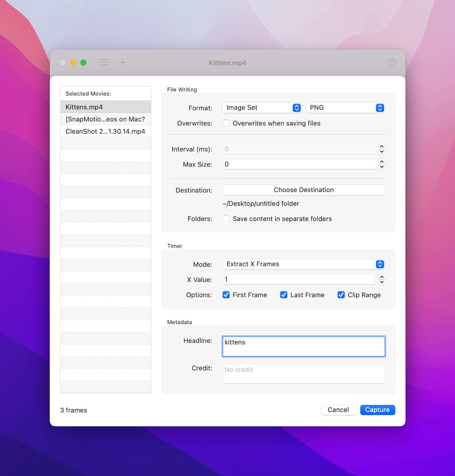Image resolution: width=455 pixels, height=476 pixels.
Task: Uncheck the First Frame option
Action: 226,295
